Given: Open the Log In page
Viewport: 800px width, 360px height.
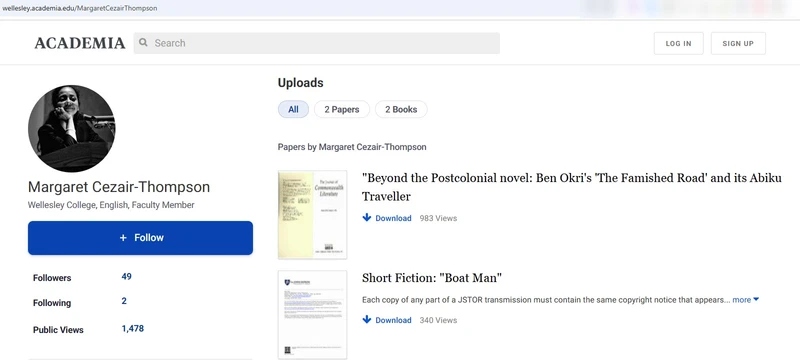Looking at the screenshot, I should pos(679,43).
